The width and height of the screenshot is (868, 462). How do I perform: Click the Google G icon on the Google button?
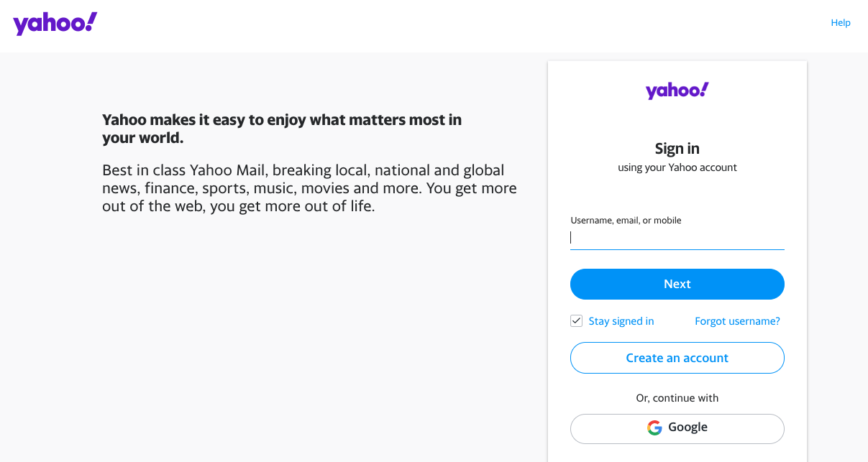click(x=655, y=427)
